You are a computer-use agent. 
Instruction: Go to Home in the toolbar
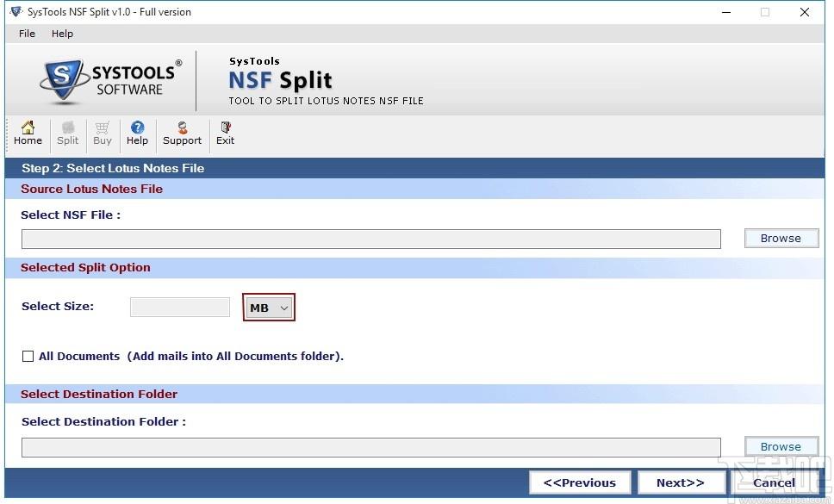(x=28, y=134)
